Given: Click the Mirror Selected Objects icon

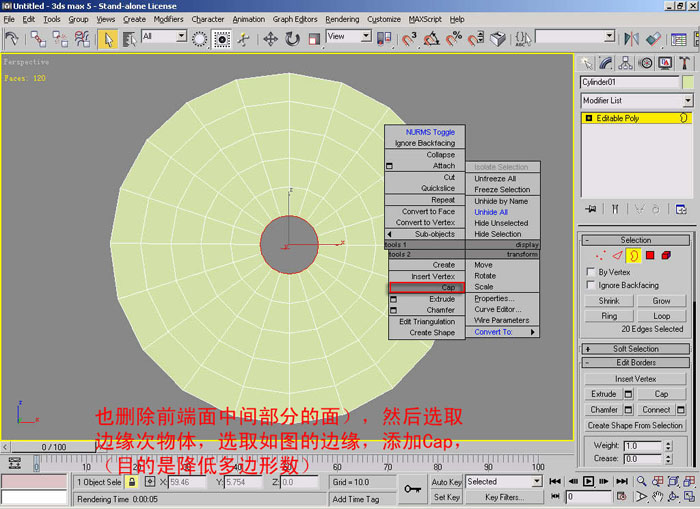Looking at the screenshot, I should point(631,39).
